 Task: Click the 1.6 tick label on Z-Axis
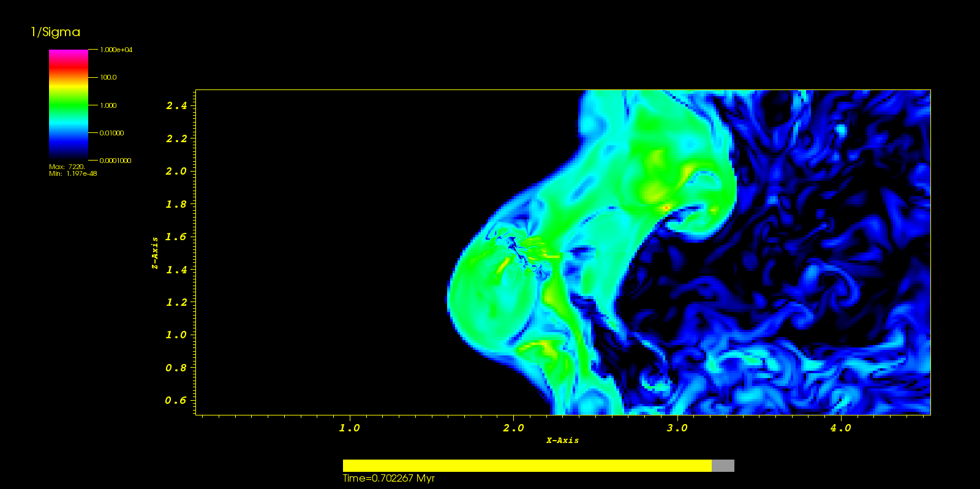[176, 237]
